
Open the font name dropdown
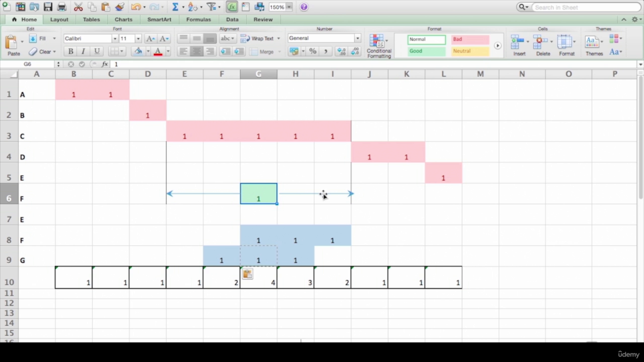(x=115, y=39)
